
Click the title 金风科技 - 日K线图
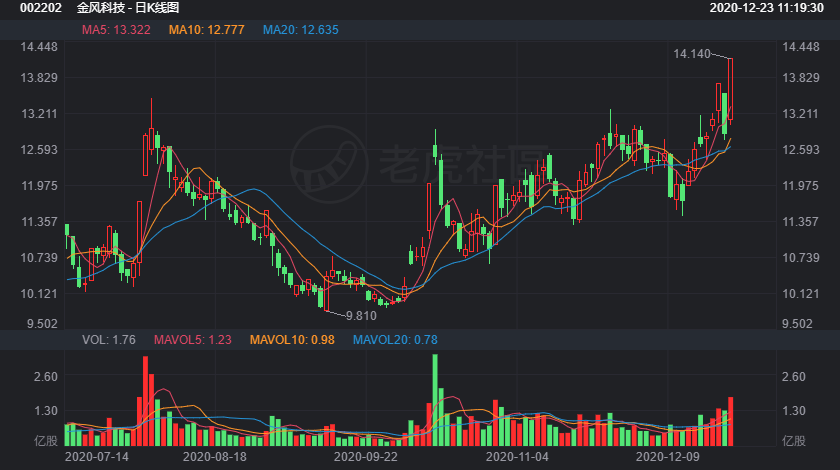click(x=128, y=8)
